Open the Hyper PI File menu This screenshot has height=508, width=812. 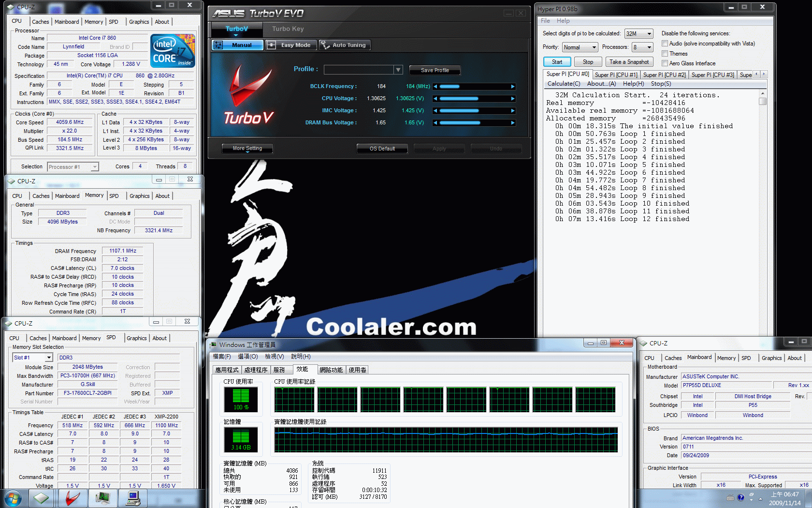[545, 21]
